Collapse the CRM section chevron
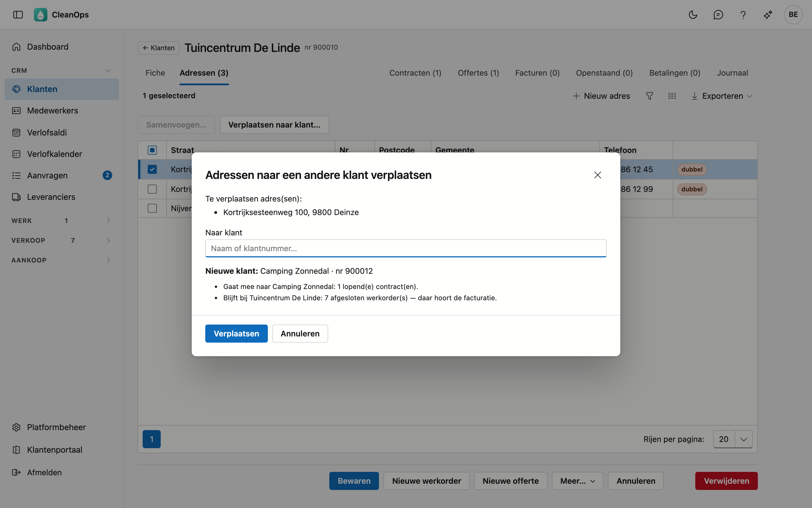 coord(108,71)
